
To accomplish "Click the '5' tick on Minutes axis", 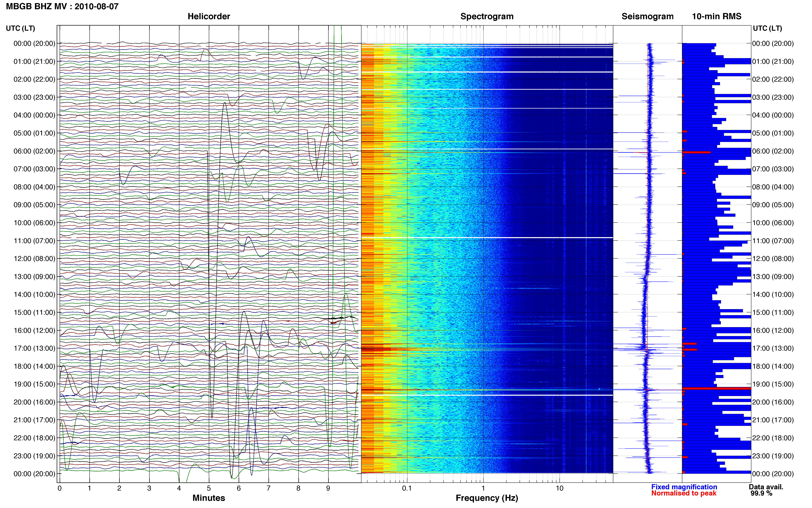I will pos(209,488).
